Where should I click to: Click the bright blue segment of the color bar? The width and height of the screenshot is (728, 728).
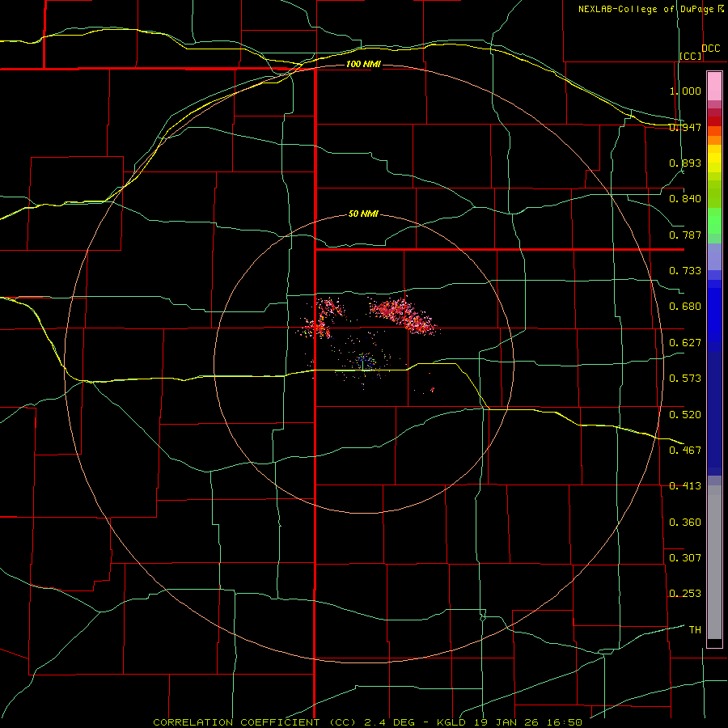(x=714, y=315)
